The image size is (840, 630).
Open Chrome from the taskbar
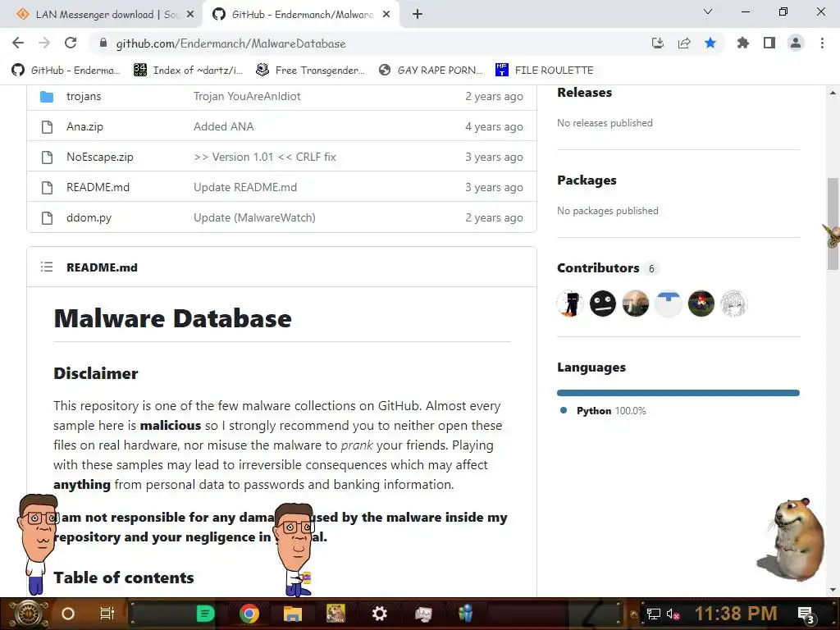coord(249,614)
